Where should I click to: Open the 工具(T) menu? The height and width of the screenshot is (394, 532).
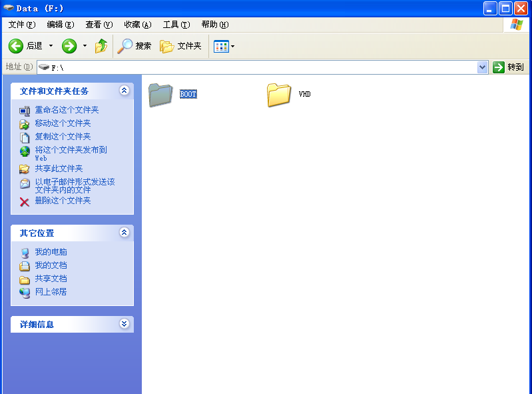point(176,25)
